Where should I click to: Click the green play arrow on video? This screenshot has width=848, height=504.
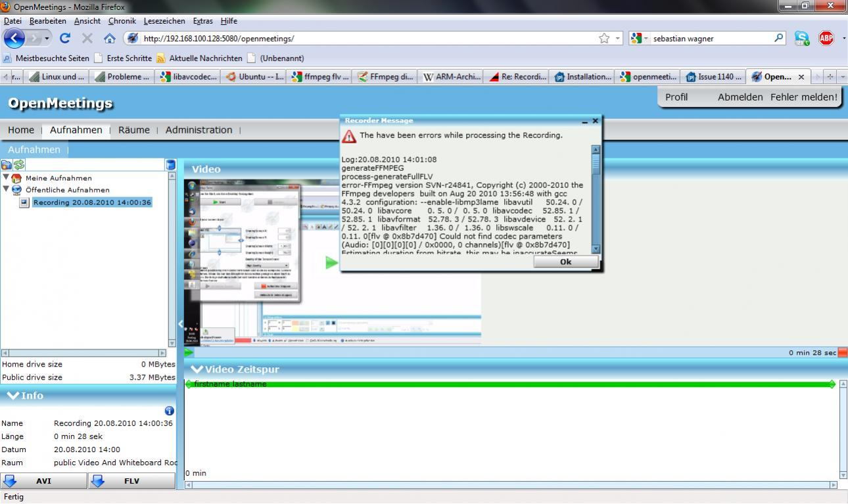point(332,263)
